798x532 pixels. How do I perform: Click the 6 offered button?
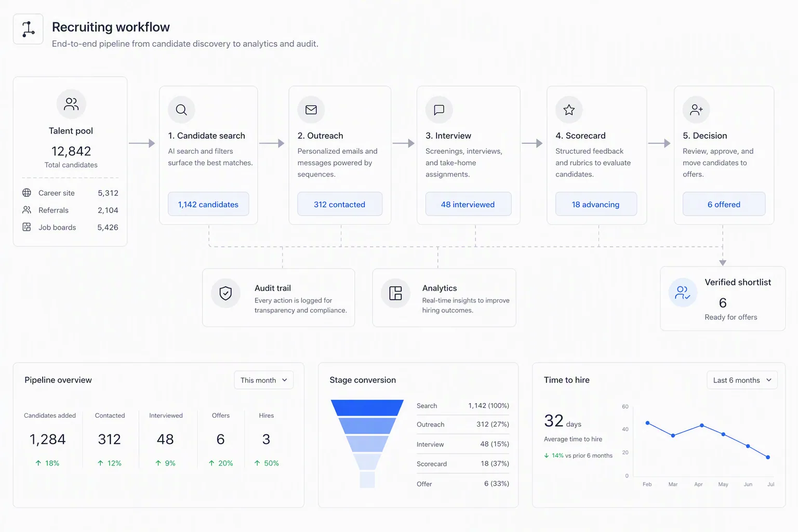724,204
